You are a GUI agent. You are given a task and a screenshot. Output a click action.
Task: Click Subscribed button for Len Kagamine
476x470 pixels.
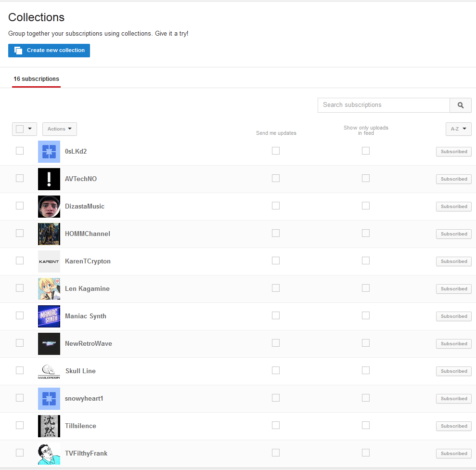click(x=454, y=289)
